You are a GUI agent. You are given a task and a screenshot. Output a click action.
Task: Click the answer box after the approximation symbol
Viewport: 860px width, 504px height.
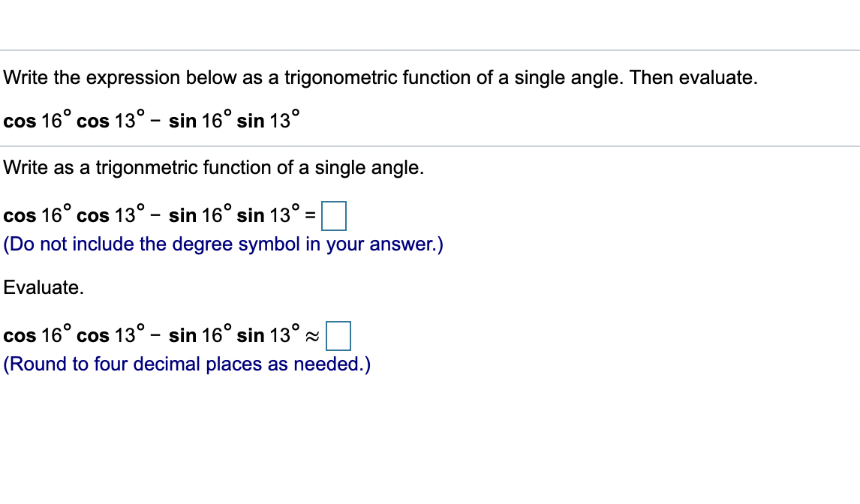tap(339, 337)
